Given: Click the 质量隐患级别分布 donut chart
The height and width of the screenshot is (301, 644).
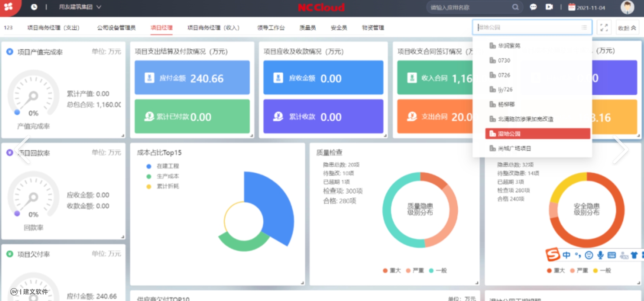Looking at the screenshot, I should [420, 210].
